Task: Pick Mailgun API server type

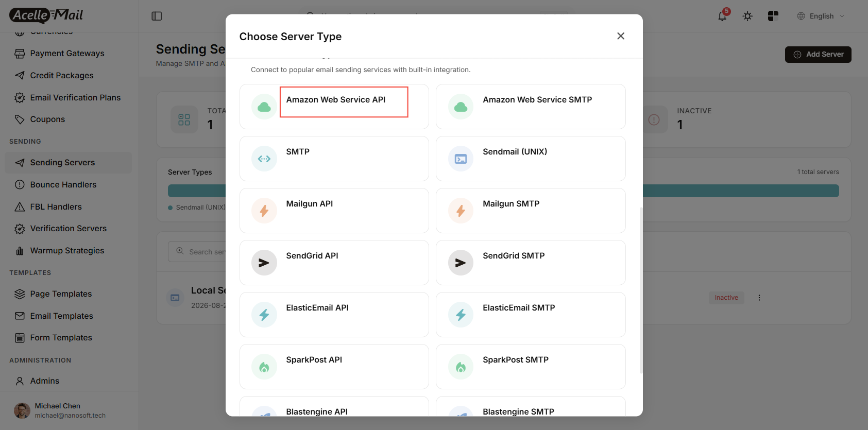Action: click(x=334, y=211)
